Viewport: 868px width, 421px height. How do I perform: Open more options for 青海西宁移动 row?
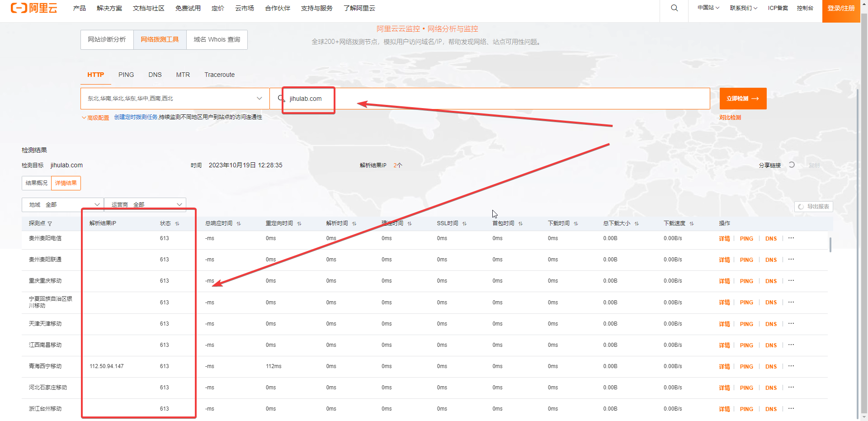[x=791, y=366]
